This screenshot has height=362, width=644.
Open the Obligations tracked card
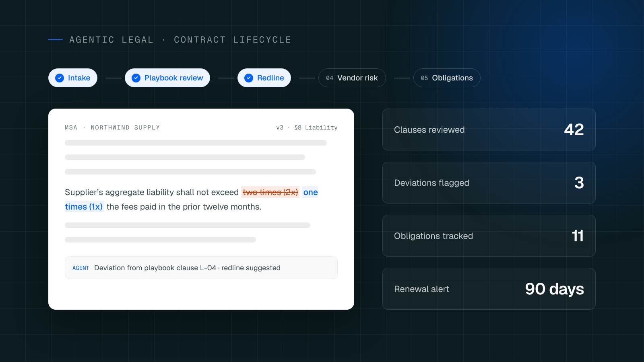click(x=489, y=236)
